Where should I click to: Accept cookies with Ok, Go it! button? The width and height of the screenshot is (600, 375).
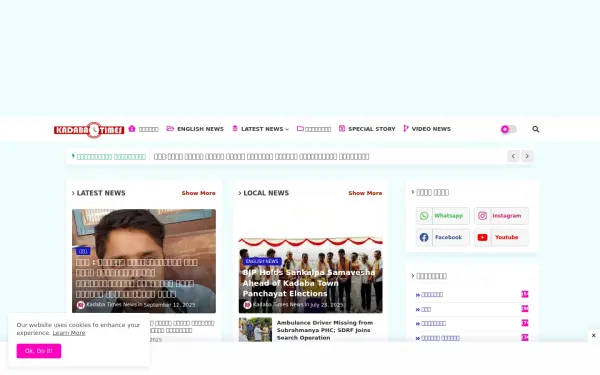39,351
